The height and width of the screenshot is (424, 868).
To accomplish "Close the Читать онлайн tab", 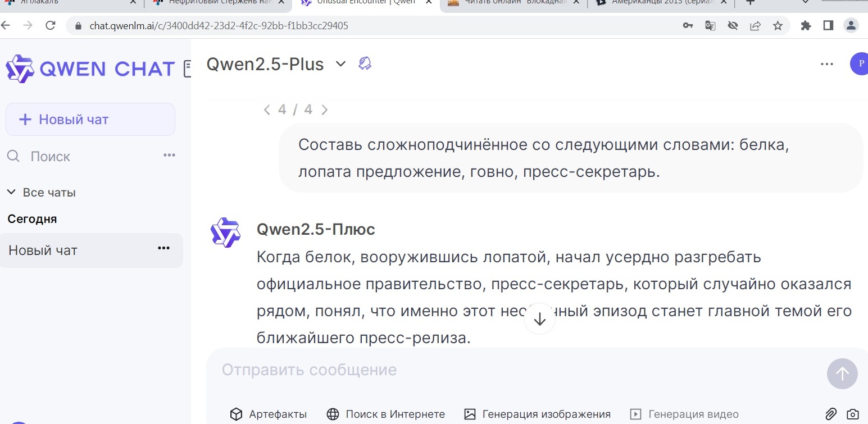I will tap(575, 3).
